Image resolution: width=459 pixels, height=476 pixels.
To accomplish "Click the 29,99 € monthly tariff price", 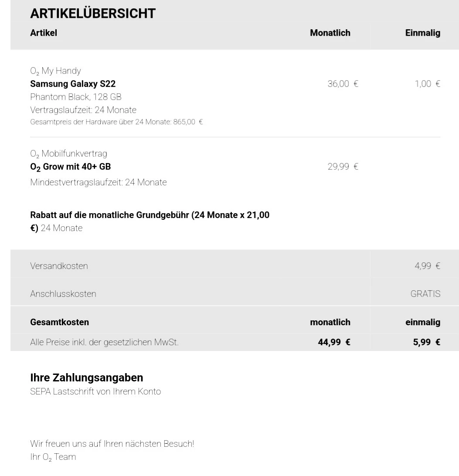I will [343, 167].
